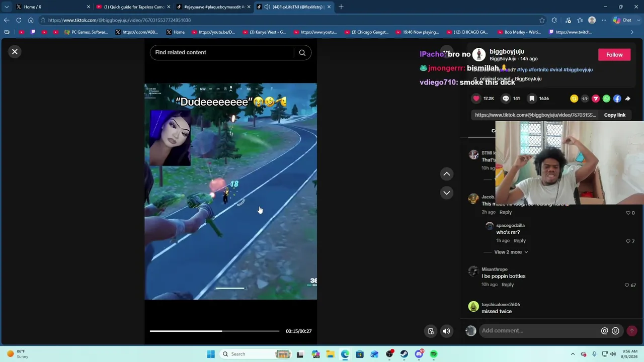644x362 pixels.
Task: Toggle auto-scroll icon beside the volume
Action: pos(431,331)
